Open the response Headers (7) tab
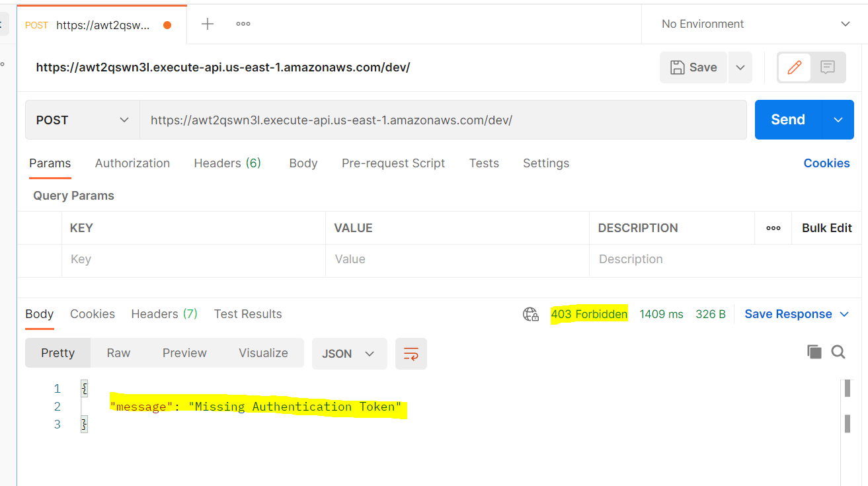 click(x=164, y=314)
